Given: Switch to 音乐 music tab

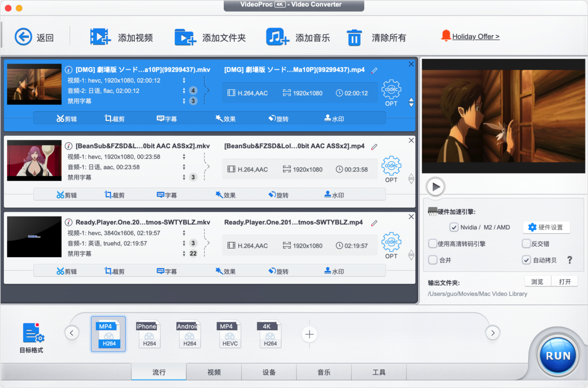Looking at the screenshot, I should 324,372.
